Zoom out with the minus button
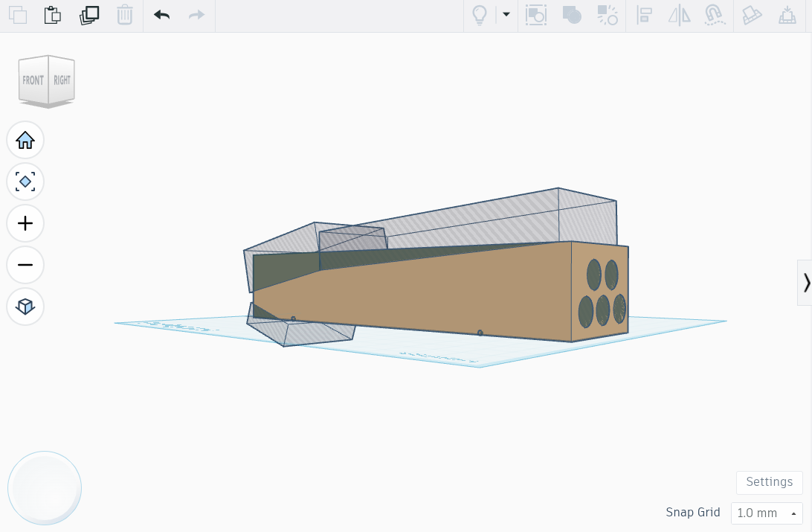This screenshot has height=532, width=812. point(25,265)
